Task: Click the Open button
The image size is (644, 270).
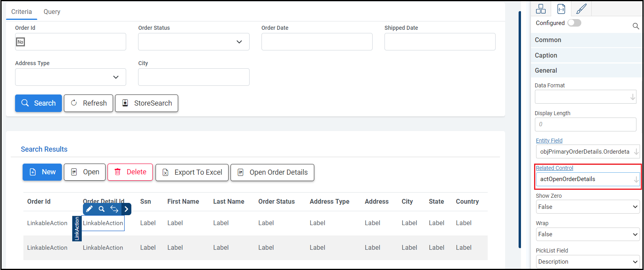Action: (x=85, y=172)
